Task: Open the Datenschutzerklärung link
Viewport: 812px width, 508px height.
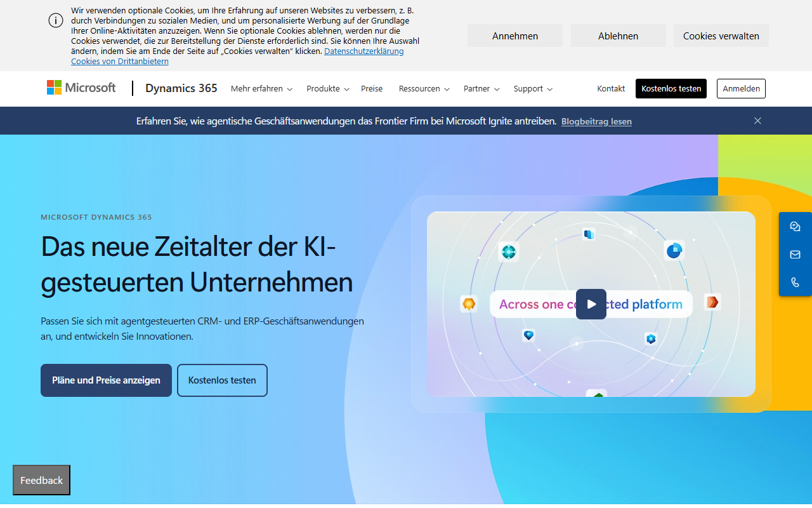Action: [x=364, y=51]
